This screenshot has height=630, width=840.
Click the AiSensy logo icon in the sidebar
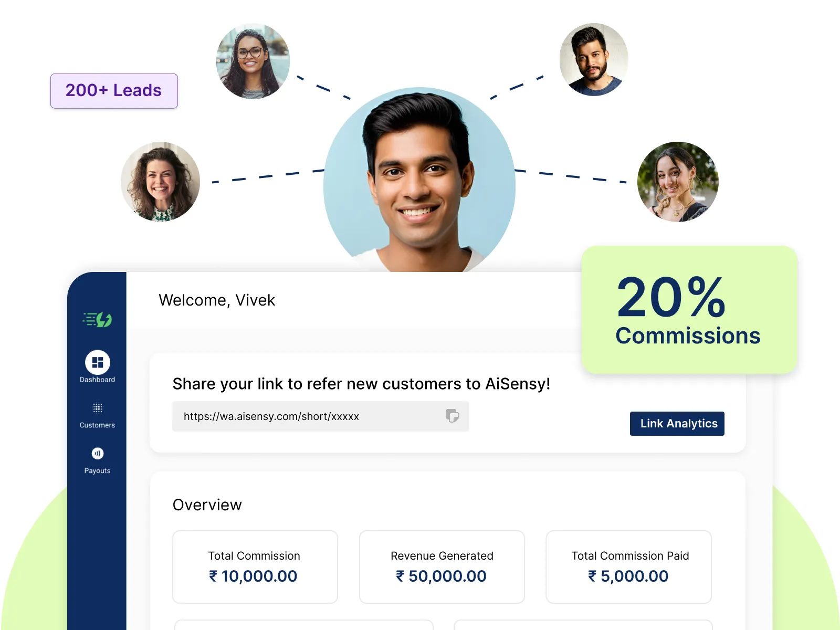pyautogui.click(x=97, y=319)
